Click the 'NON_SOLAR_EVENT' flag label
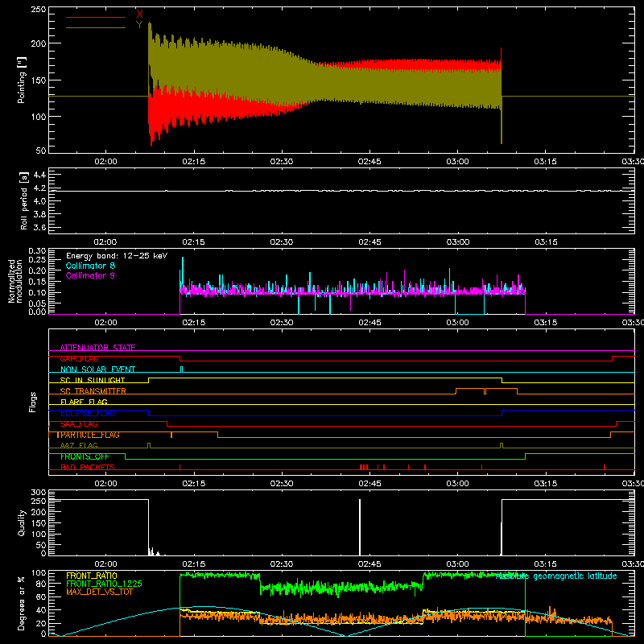 coord(97,369)
